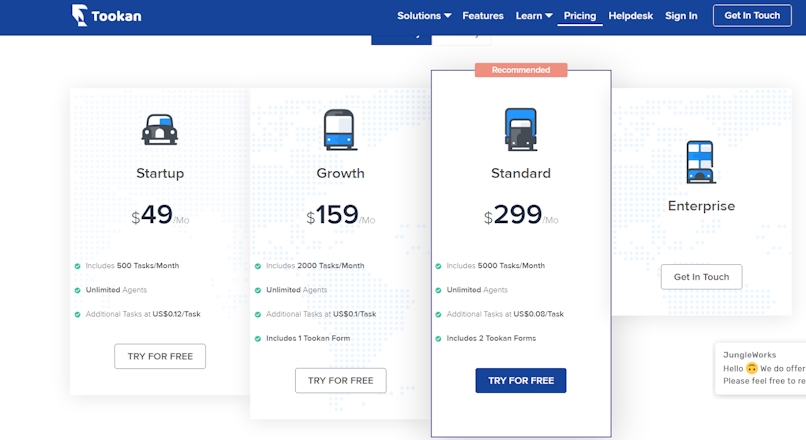
Task: Open the Helpdesk link
Action: click(x=631, y=16)
